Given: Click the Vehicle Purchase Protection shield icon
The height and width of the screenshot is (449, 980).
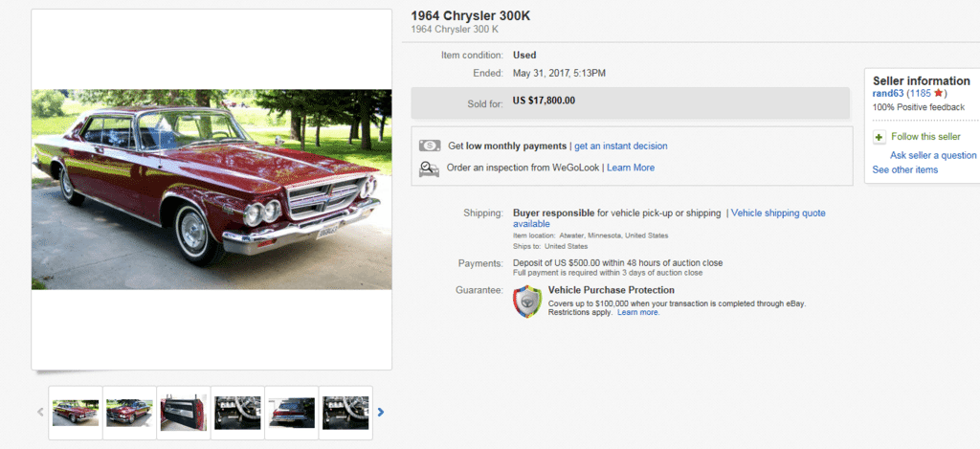Looking at the screenshot, I should (527, 301).
